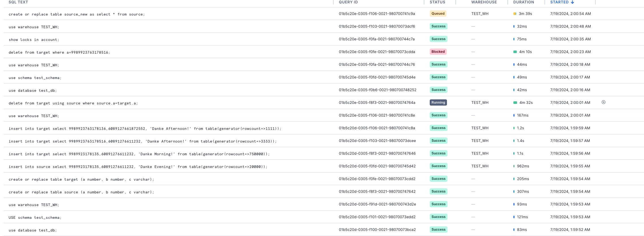The image size is (644, 236).
Task: Click TEST_WH warehouse in the Running row
Action: [x=480, y=102]
